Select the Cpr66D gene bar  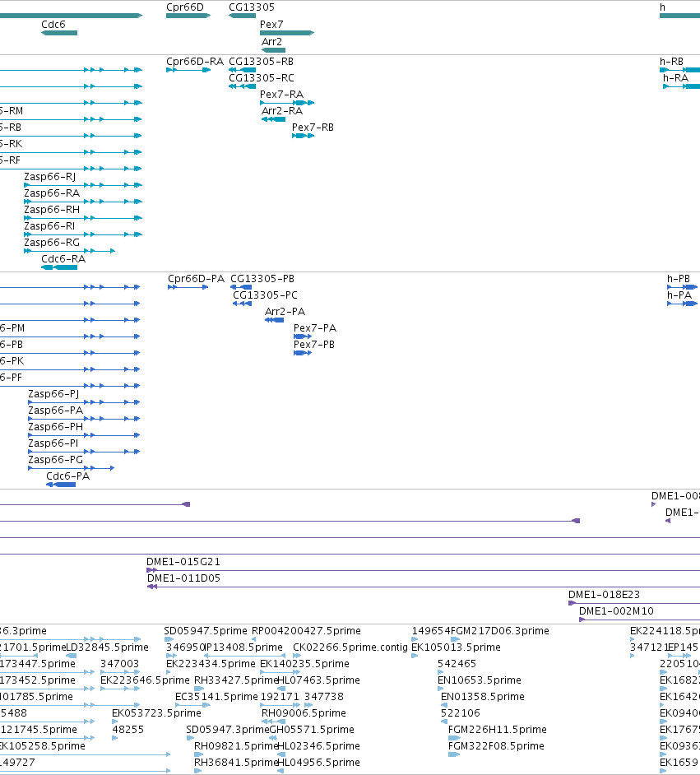point(188,16)
